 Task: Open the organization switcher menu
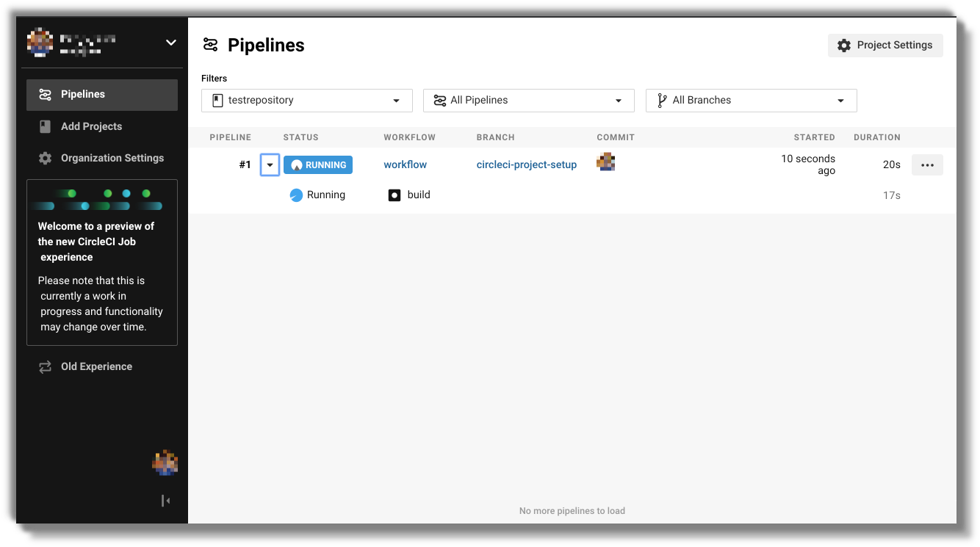coord(171,42)
